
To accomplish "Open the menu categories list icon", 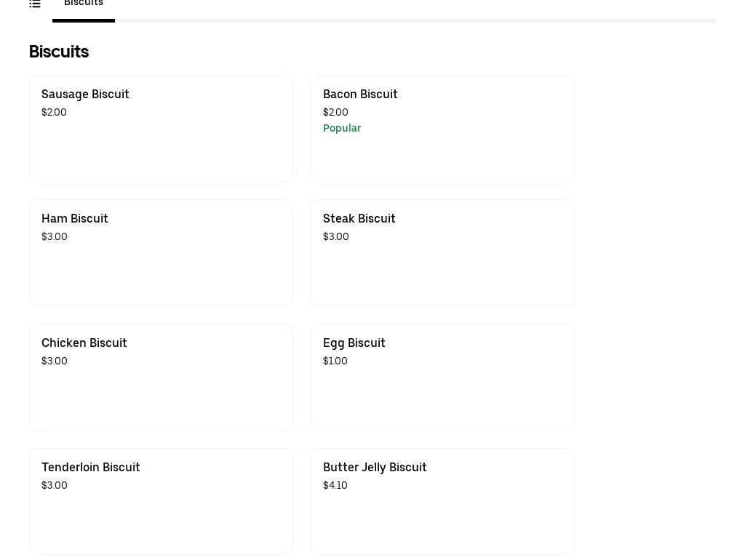I will (x=35, y=4).
